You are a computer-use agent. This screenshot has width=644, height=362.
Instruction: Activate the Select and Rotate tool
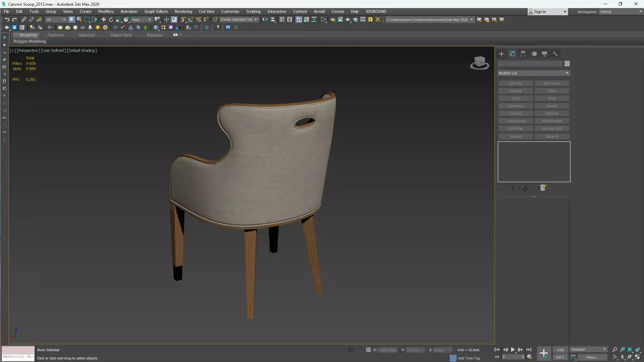coord(111,19)
